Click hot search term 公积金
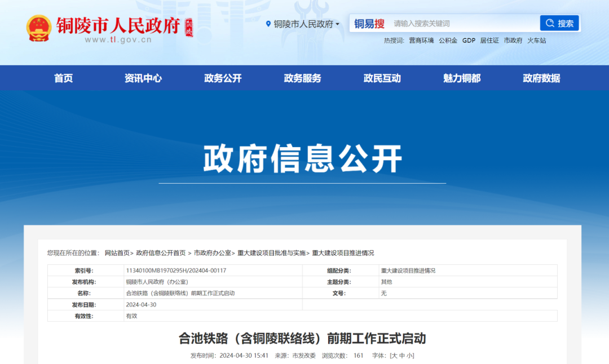 448,41
